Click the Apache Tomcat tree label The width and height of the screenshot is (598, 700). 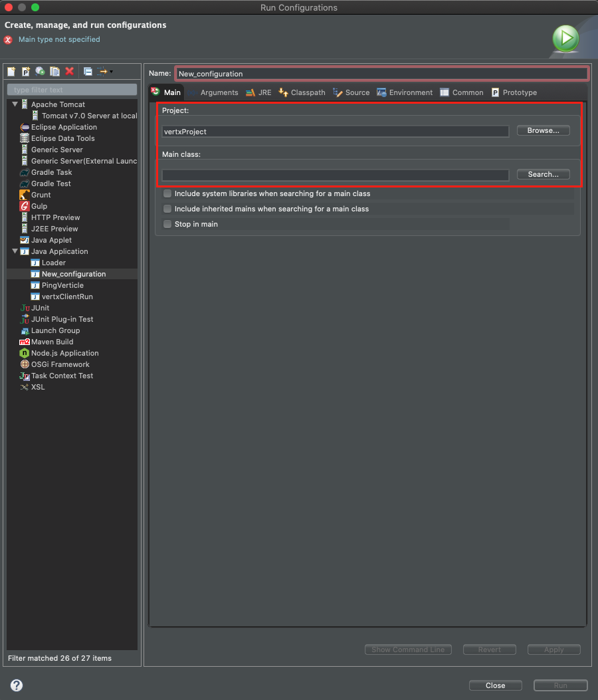(58, 104)
